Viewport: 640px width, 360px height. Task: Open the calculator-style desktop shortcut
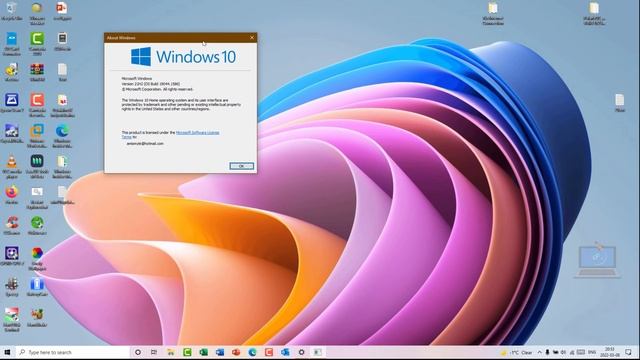[62, 42]
